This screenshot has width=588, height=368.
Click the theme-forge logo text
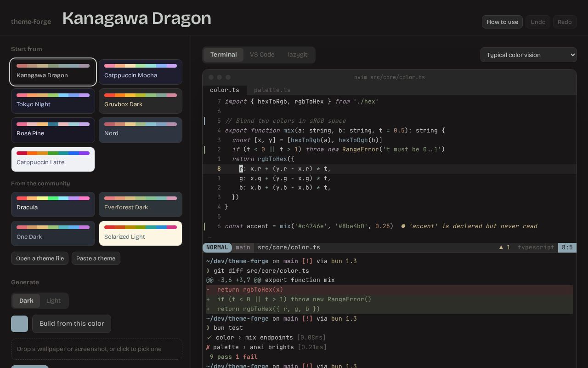31,22
